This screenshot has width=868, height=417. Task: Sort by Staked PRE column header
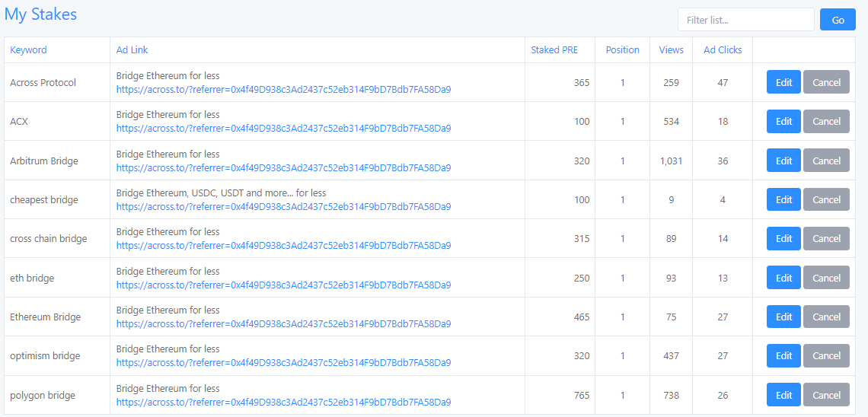pos(554,49)
